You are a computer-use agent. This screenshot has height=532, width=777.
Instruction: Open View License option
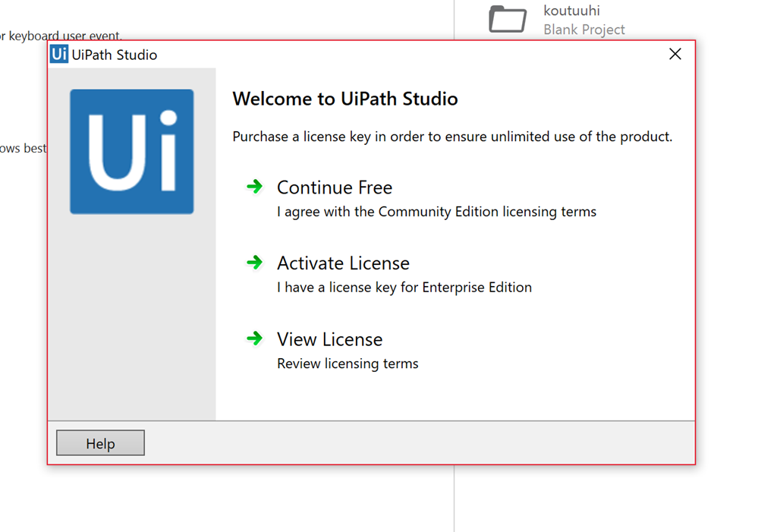tap(329, 340)
